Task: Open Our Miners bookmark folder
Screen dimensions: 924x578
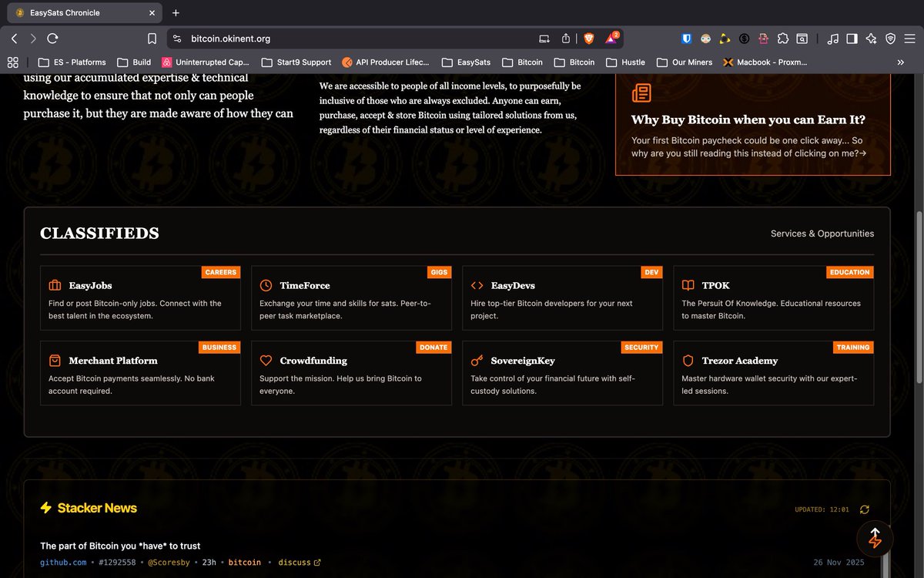Action: coord(685,62)
